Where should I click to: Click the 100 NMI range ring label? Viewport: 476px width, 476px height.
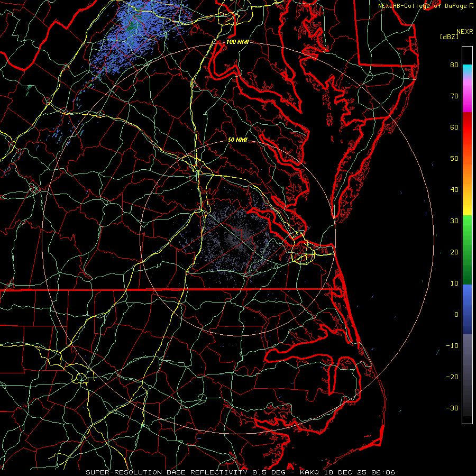click(237, 42)
